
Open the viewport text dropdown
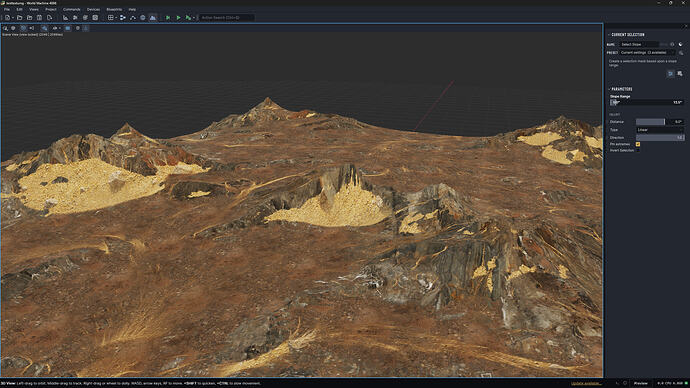(56, 28)
